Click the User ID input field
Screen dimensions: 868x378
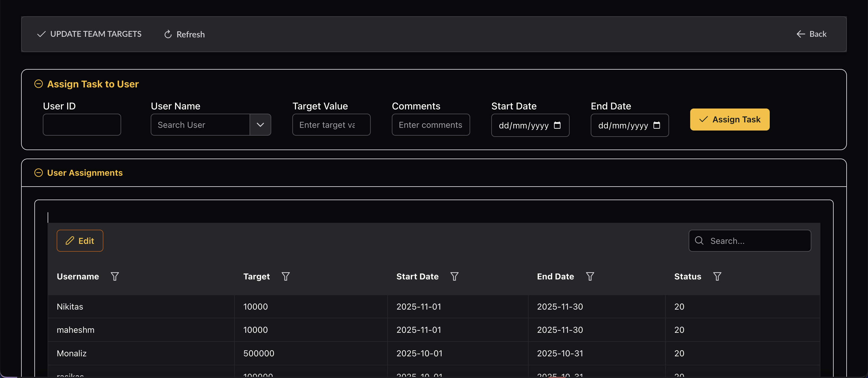pos(82,125)
